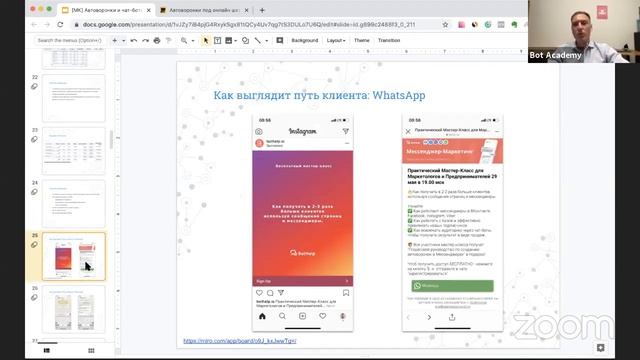640x360 pixels.
Task: Select the arrow cursor Select tool
Action: coord(206,40)
